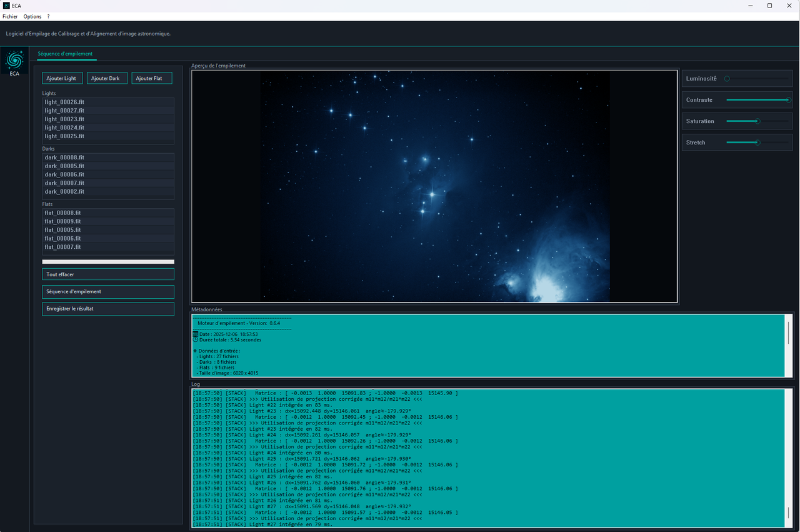Select light_00025.fit in Lights list

coord(108,136)
